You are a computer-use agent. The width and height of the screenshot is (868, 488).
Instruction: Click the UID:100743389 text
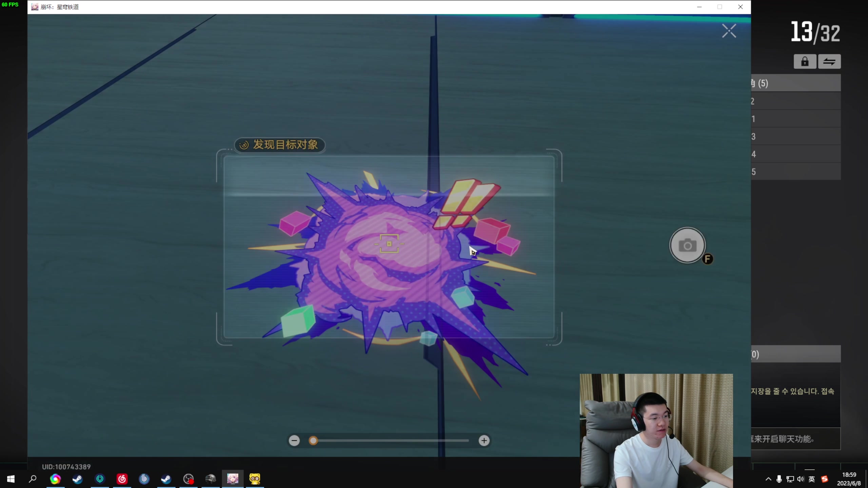click(66, 467)
